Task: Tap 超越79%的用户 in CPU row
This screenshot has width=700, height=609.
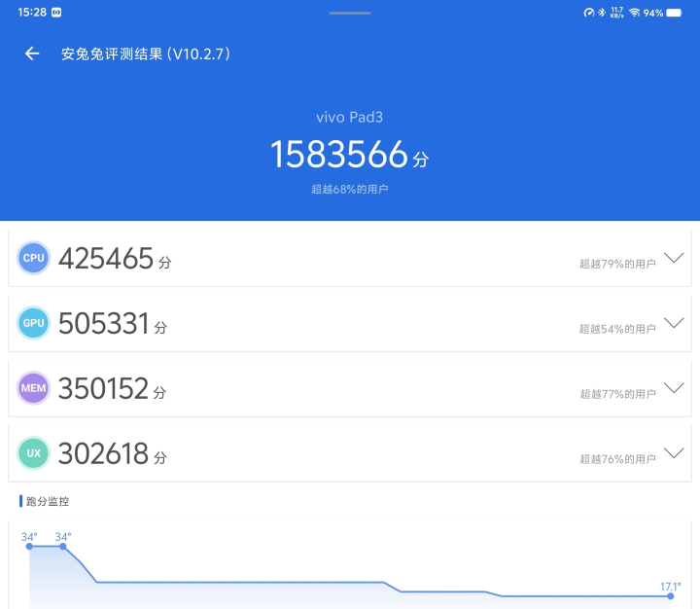Action: pos(617,264)
